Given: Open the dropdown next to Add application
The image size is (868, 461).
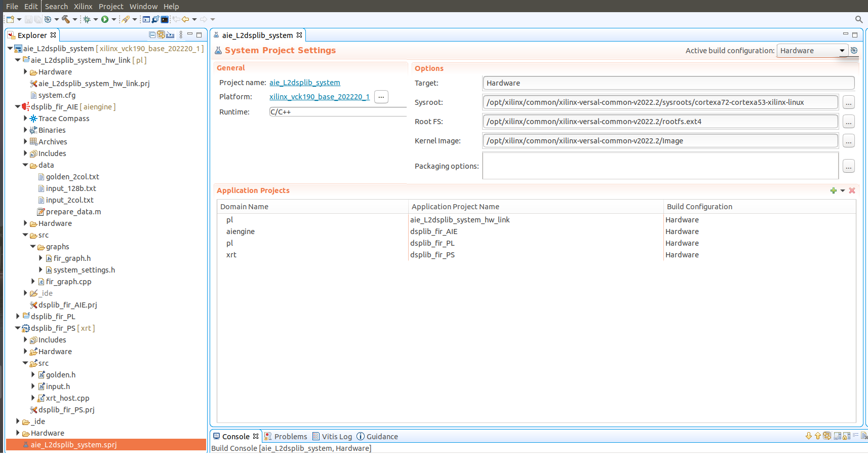Looking at the screenshot, I should 843,190.
